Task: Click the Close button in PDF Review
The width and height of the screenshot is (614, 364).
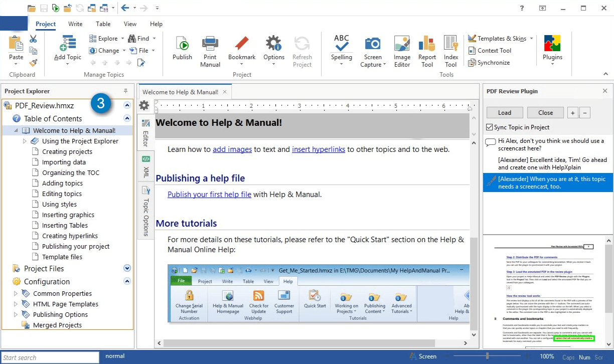Action: 545,113
